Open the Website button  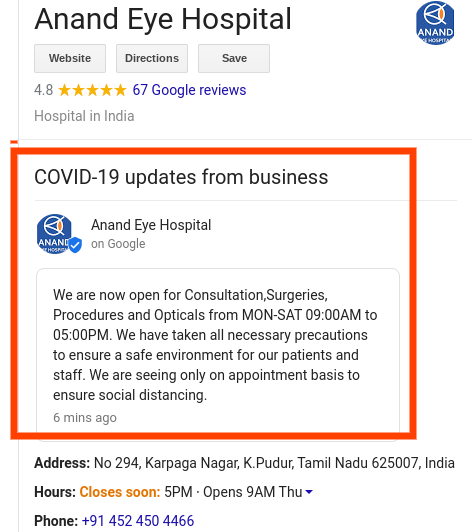tap(70, 58)
